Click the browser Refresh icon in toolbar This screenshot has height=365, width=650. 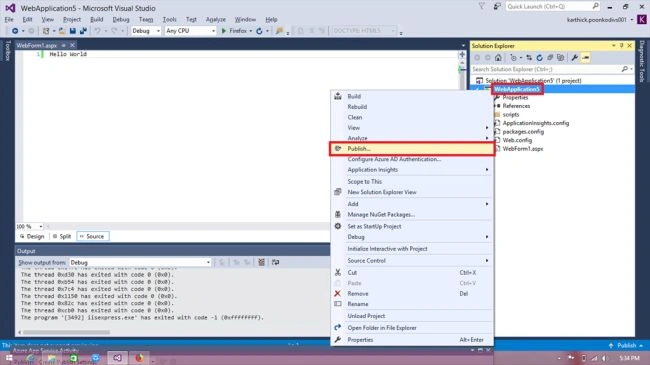(260, 31)
